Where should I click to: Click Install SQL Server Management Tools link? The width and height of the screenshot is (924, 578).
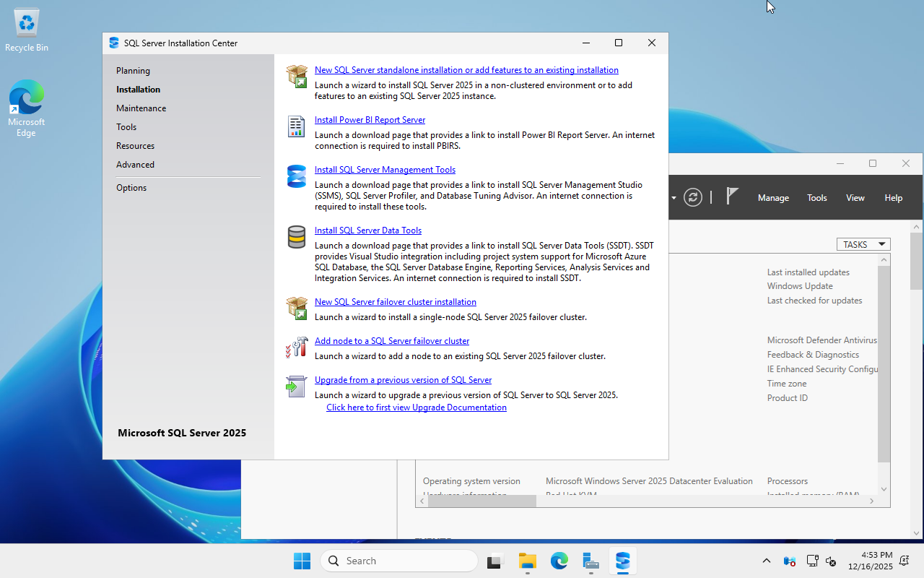tap(385, 170)
